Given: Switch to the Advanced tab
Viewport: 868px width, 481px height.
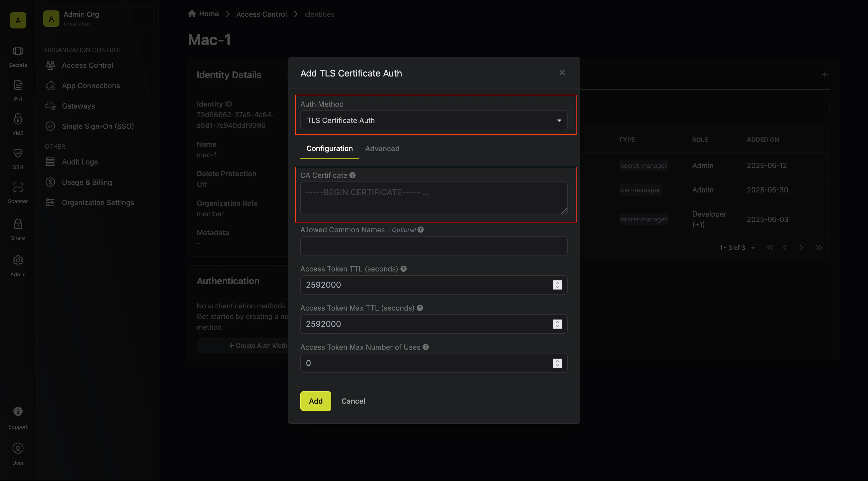Looking at the screenshot, I should tap(382, 149).
